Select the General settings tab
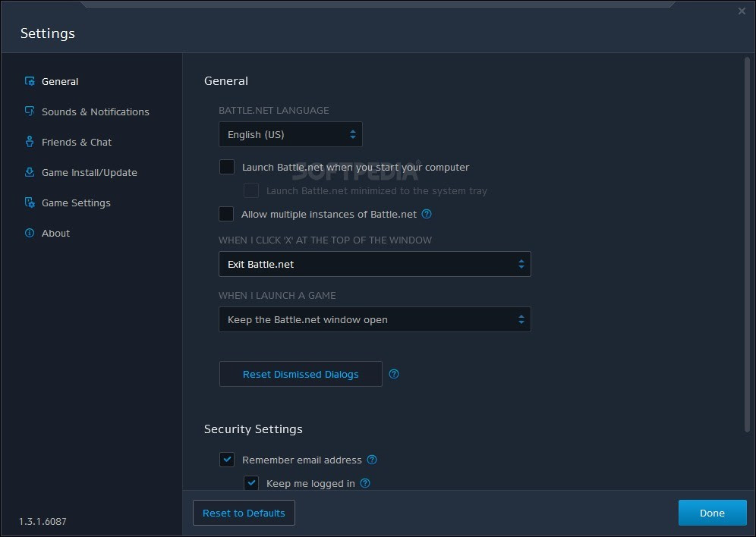 (x=60, y=81)
